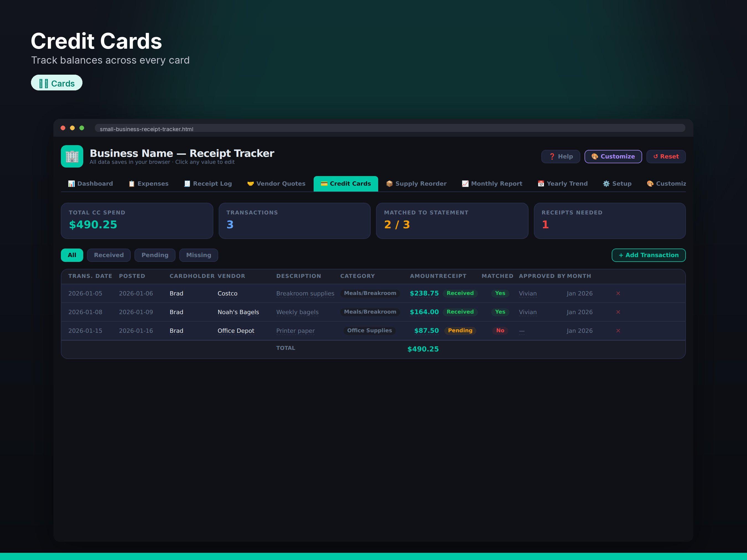This screenshot has width=747, height=560.
Task: Filter transactions by Received
Action: (x=109, y=255)
